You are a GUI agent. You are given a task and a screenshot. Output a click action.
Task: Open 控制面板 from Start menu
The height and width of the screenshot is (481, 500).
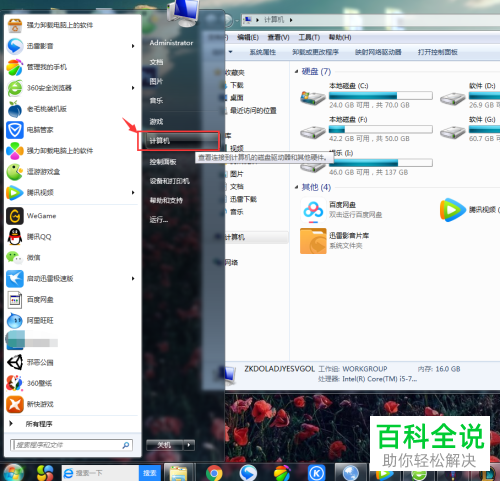(163, 162)
